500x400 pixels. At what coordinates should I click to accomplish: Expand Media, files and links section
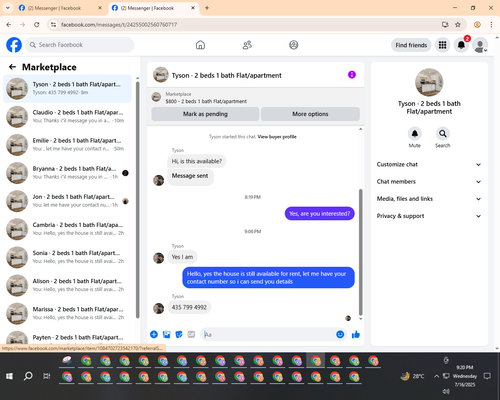pos(429,199)
